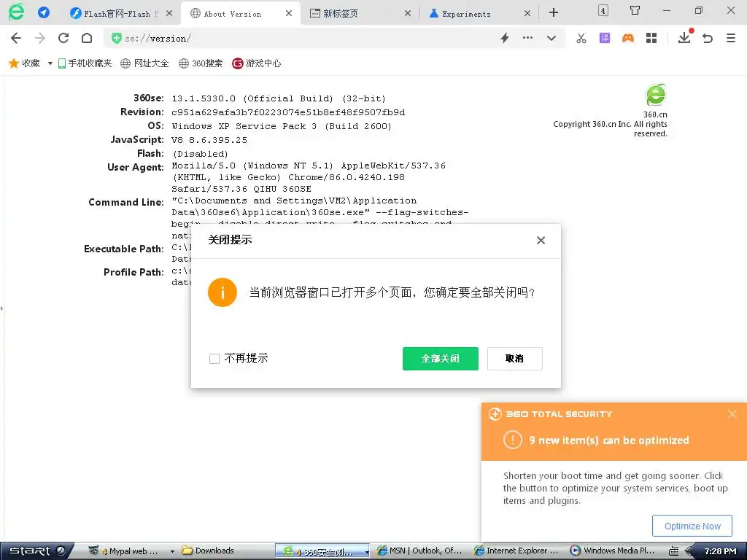Open 网址大全 bookmark

144,63
